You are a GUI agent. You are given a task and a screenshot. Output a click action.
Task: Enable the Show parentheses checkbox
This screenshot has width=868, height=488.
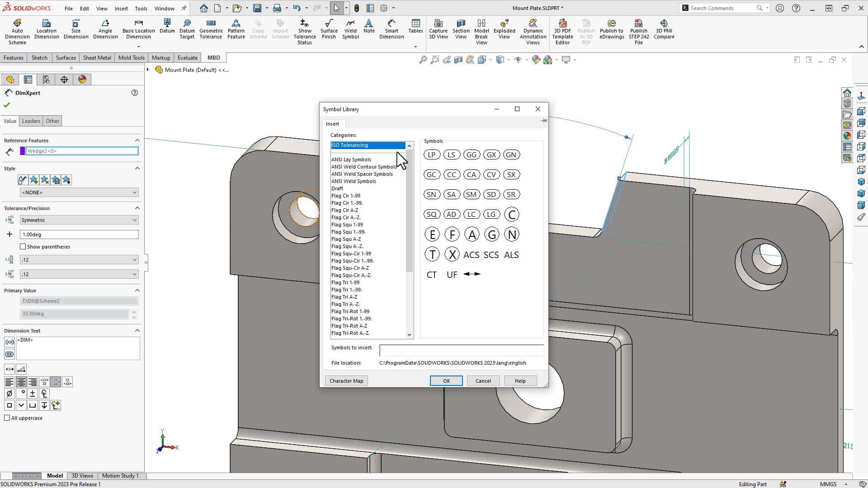pos(23,246)
